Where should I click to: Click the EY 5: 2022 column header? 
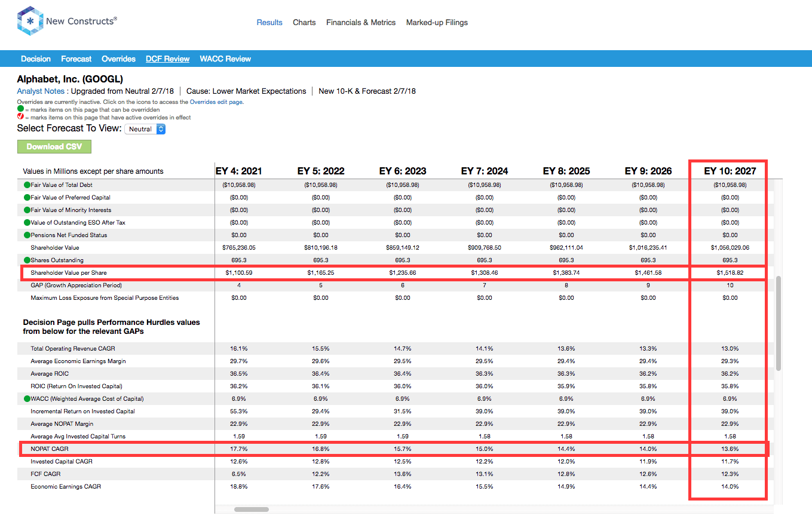click(321, 171)
